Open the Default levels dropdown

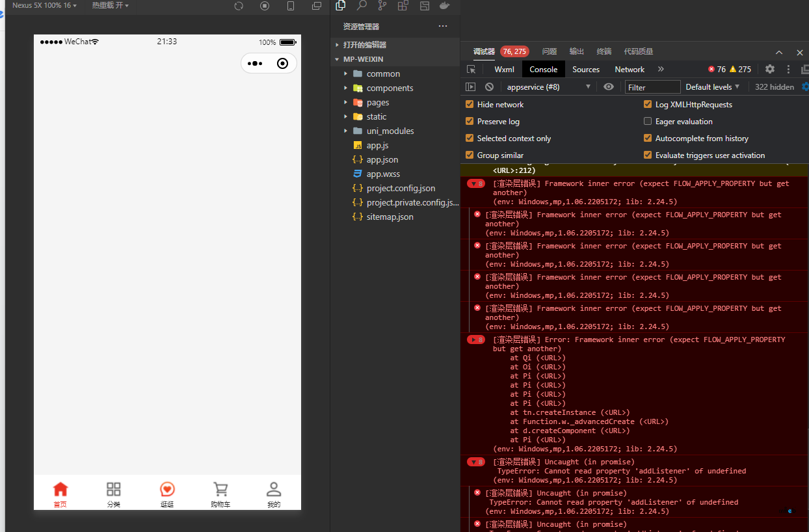pos(712,86)
